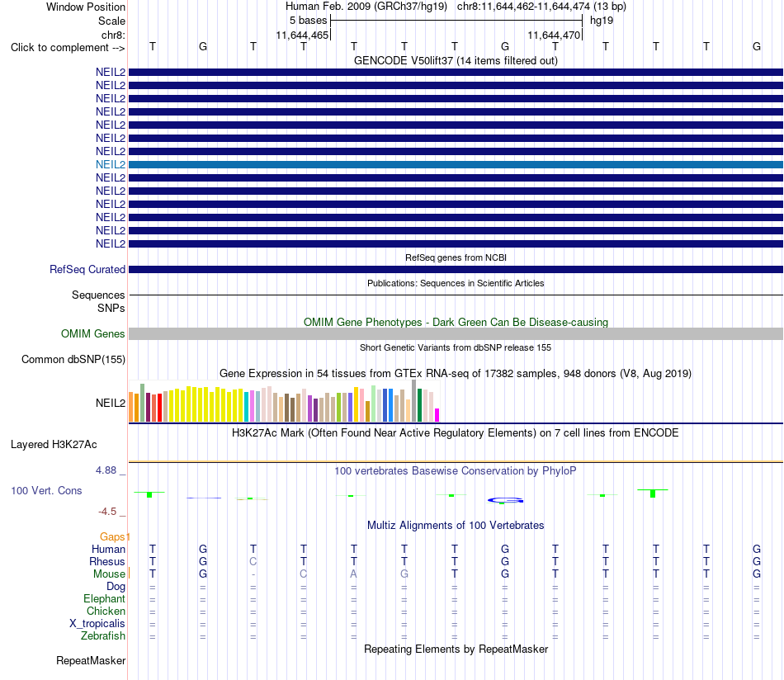Viewport: 784px width, 680px height.
Task: Select the 'Human' species row label
Action: point(108,550)
